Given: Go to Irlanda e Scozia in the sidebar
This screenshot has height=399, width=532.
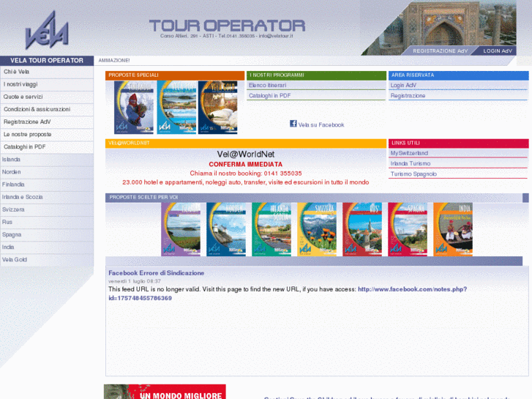Looking at the screenshot, I should (47, 197).
